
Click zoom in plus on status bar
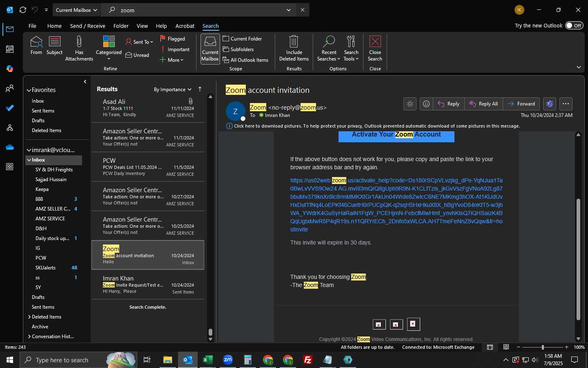(567, 347)
